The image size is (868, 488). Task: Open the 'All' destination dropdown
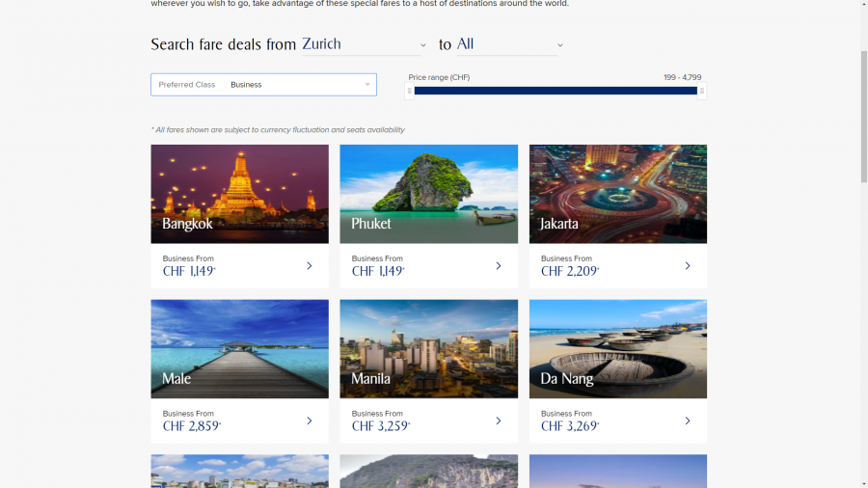pyautogui.click(x=510, y=44)
